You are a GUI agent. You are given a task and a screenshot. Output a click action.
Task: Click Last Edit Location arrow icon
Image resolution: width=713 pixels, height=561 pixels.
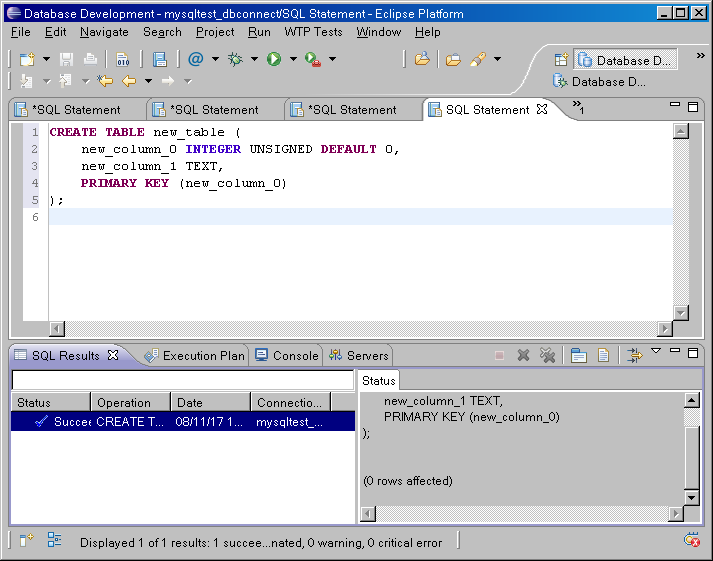104,81
